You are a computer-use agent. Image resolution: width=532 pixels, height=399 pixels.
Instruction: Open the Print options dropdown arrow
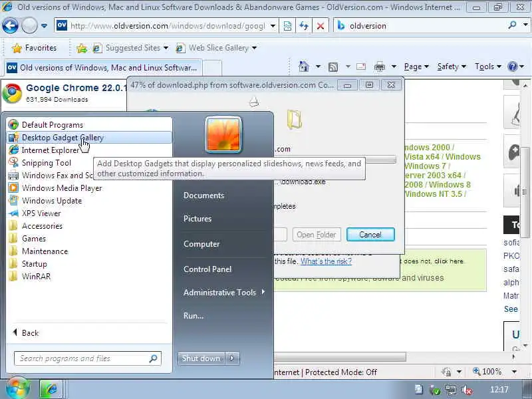point(394,66)
